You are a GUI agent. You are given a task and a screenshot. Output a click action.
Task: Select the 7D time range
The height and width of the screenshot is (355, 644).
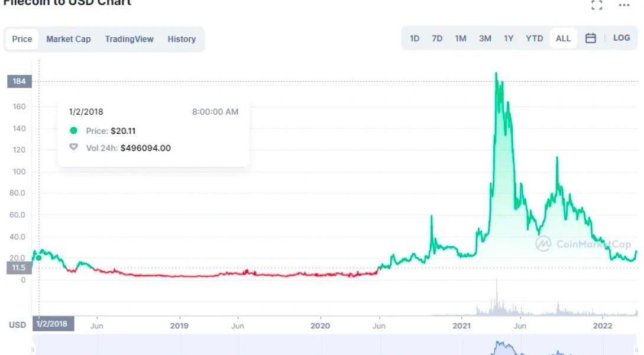tap(437, 38)
